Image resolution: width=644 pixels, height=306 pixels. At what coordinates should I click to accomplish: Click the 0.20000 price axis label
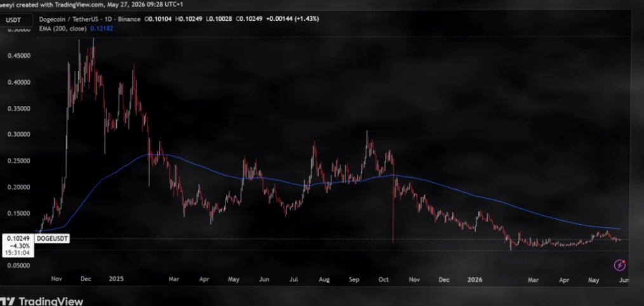(x=19, y=187)
